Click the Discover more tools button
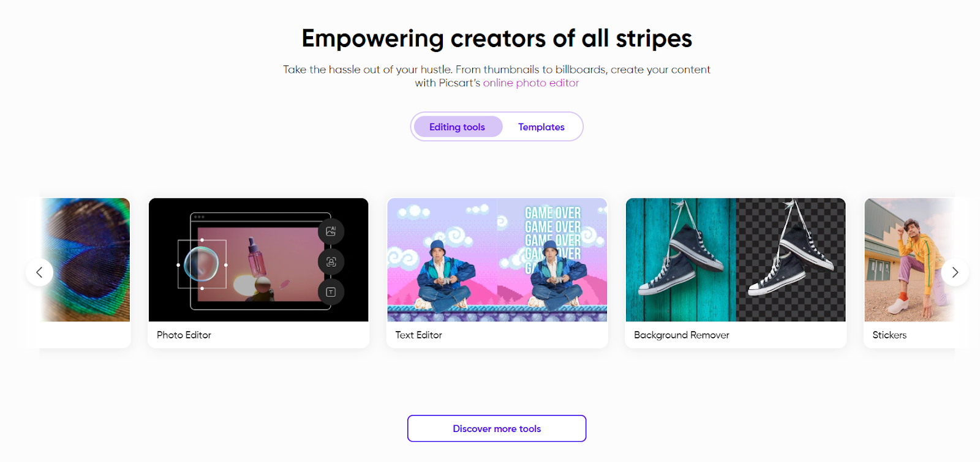Image resolution: width=980 pixels, height=462 pixels. click(497, 428)
